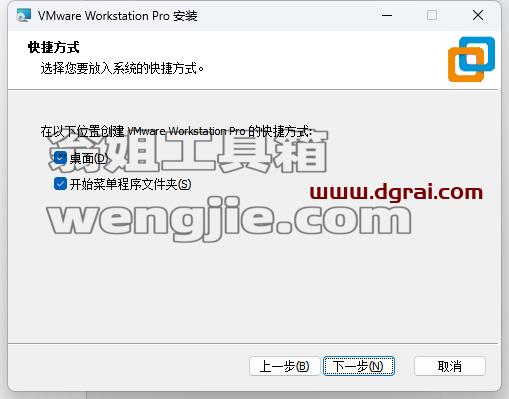
Task: Click the 快捷方式 heading text
Action: (x=54, y=47)
